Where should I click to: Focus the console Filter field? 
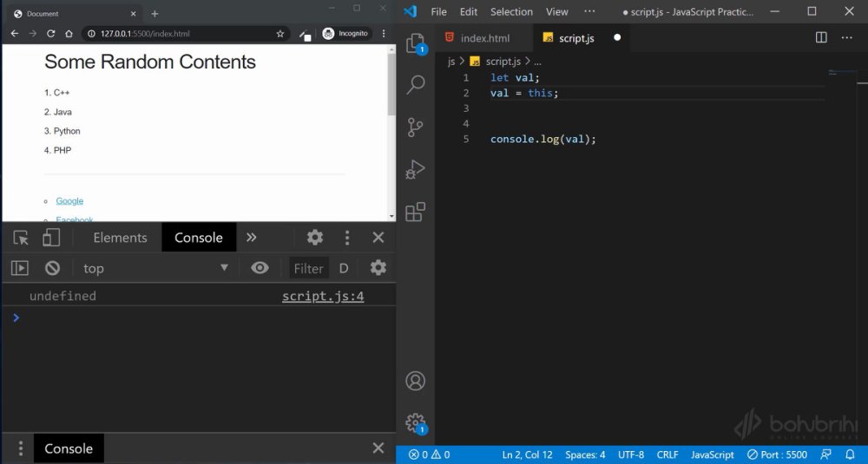[x=308, y=268]
